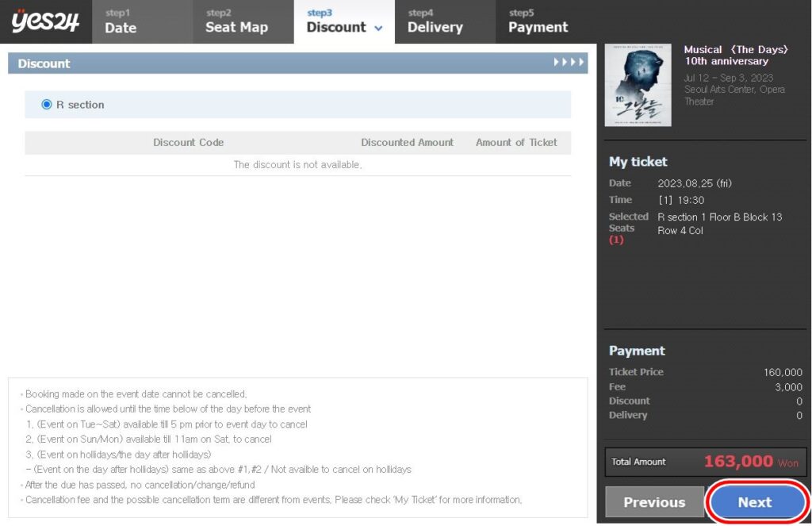Click the Previous button
The image size is (812, 526).
(654, 501)
